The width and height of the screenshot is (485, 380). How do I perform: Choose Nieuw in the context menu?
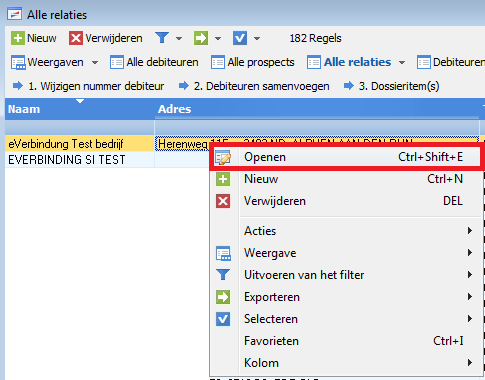pyautogui.click(x=346, y=179)
